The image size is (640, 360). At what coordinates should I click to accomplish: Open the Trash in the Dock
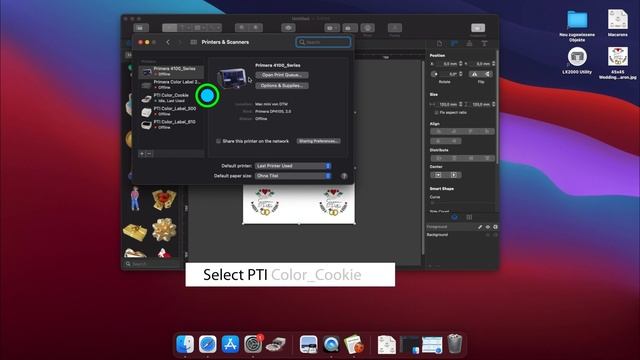[455, 344]
